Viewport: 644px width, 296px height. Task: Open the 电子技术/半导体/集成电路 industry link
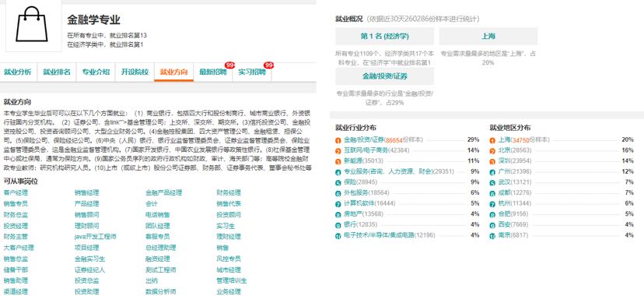coord(379,235)
